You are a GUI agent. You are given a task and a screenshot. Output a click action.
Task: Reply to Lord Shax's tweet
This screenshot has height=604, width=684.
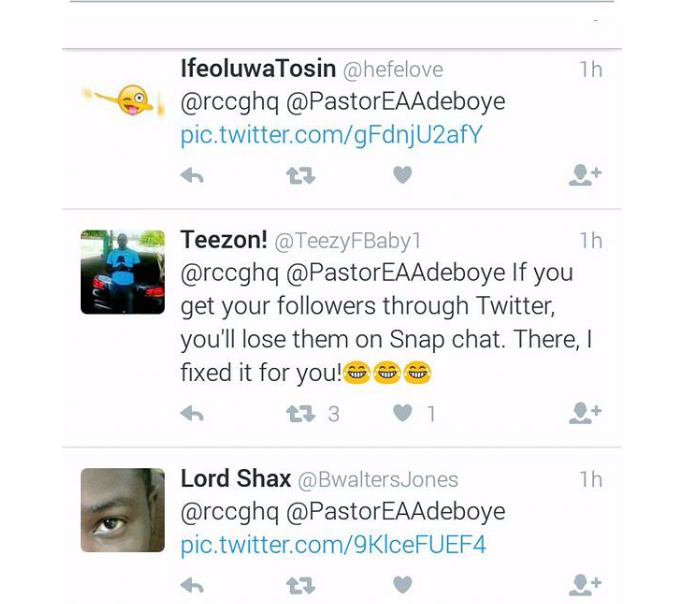[x=192, y=585]
